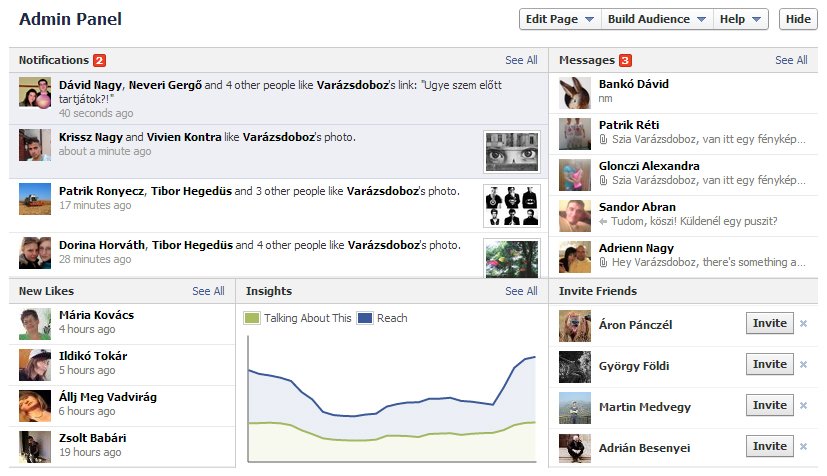The height and width of the screenshot is (476, 827).
Task: Open Mária Kovács's profile name
Action: (x=97, y=315)
